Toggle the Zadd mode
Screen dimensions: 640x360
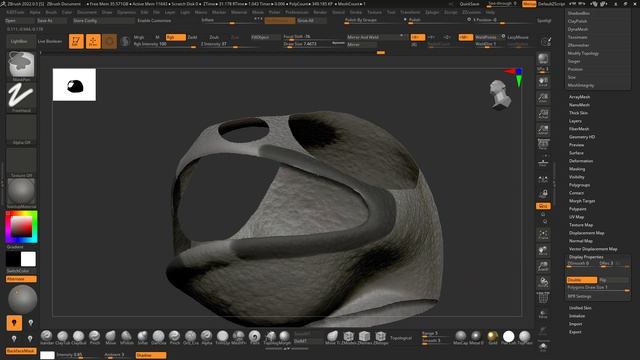[x=192, y=37]
